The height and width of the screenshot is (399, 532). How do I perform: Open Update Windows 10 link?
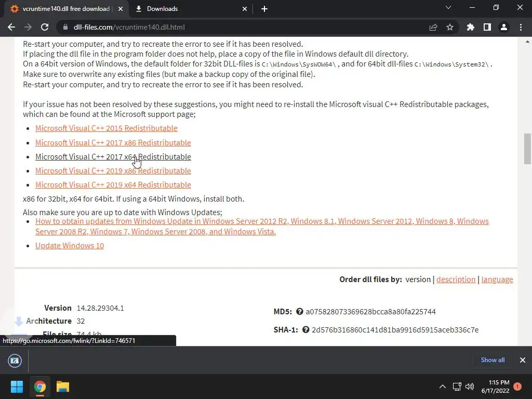point(70,245)
